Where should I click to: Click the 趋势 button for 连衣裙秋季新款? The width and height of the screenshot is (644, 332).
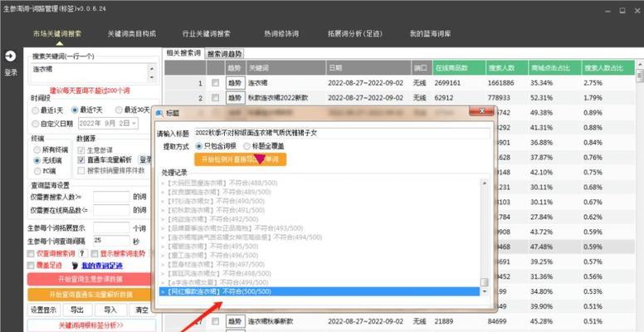click(x=236, y=321)
